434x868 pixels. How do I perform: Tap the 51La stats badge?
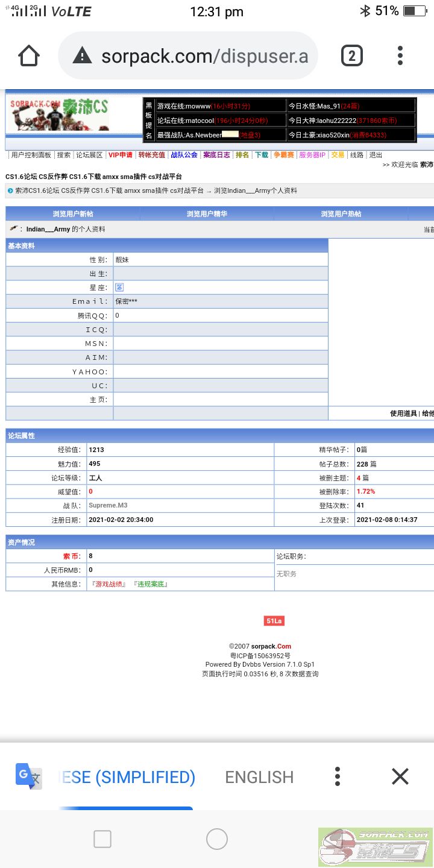point(274,621)
